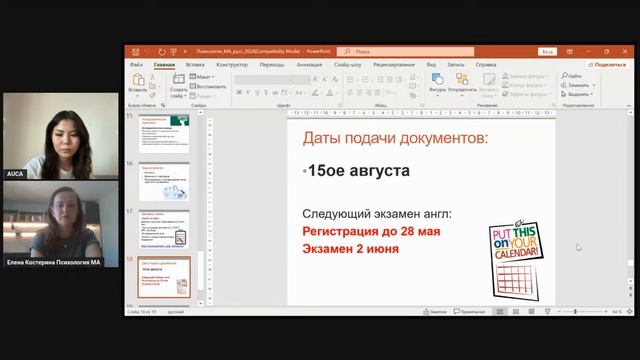Click the zoom slider handle
The width and height of the screenshot is (640, 360).
575,311
